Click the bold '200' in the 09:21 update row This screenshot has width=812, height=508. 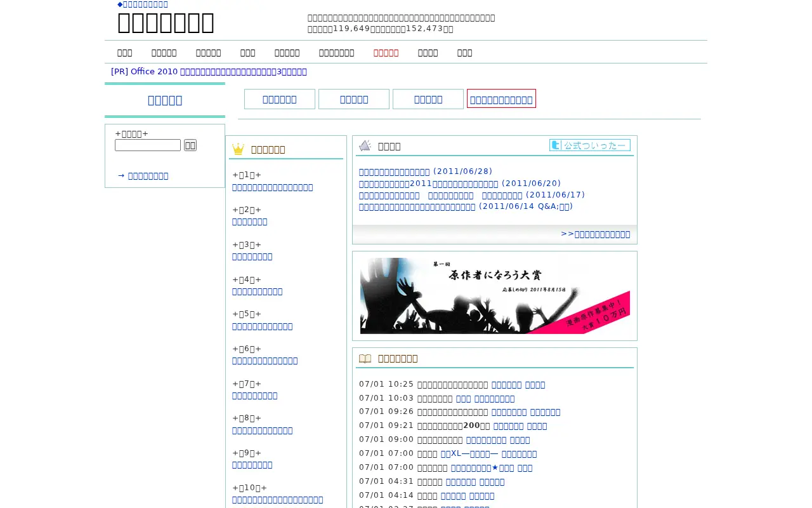click(471, 426)
